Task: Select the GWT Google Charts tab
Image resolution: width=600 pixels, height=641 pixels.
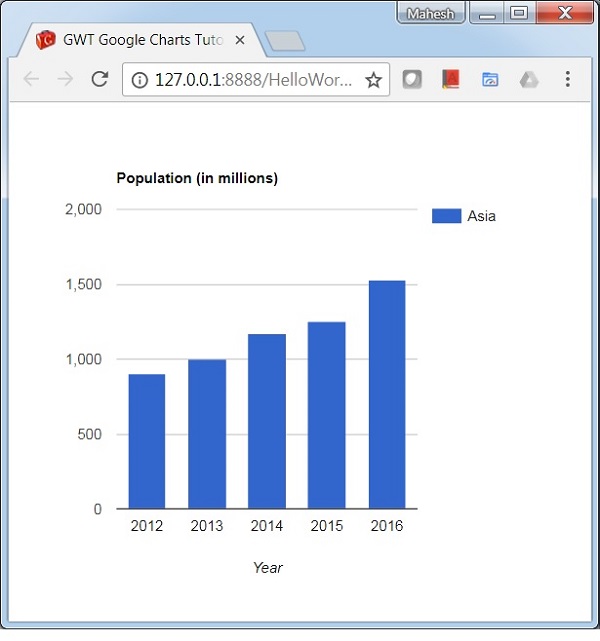Action: (x=140, y=40)
